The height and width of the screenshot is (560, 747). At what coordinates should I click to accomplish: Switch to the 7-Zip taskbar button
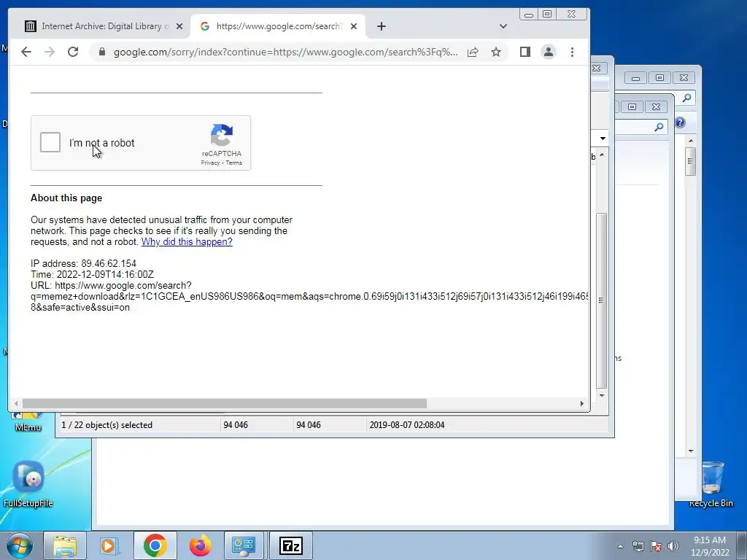pyautogui.click(x=290, y=545)
